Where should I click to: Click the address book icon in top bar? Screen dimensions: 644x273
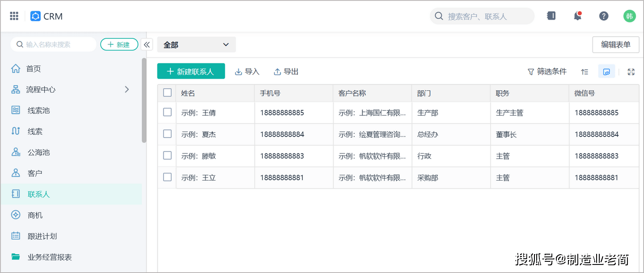click(x=551, y=16)
